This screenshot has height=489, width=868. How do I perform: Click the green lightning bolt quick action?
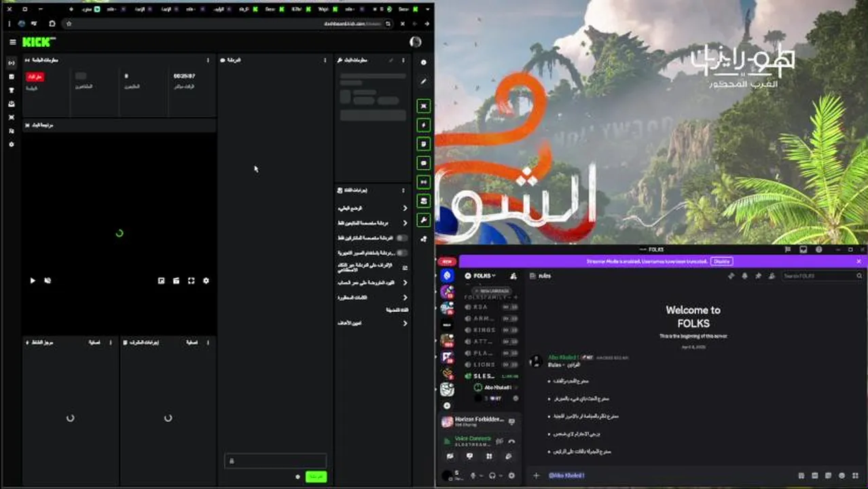click(x=424, y=125)
